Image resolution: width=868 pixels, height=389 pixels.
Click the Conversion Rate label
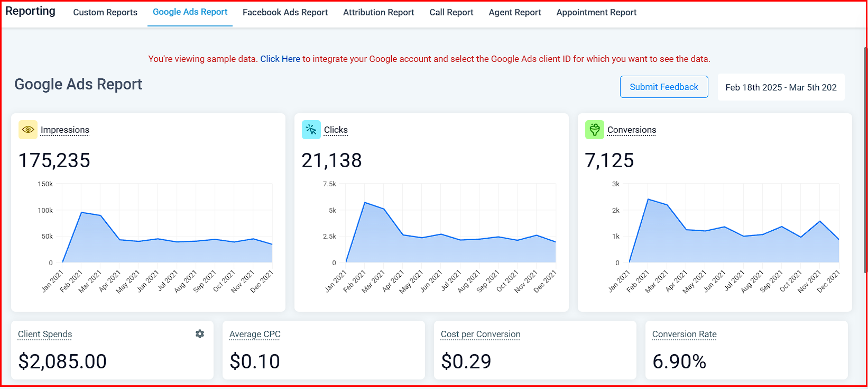(x=684, y=334)
